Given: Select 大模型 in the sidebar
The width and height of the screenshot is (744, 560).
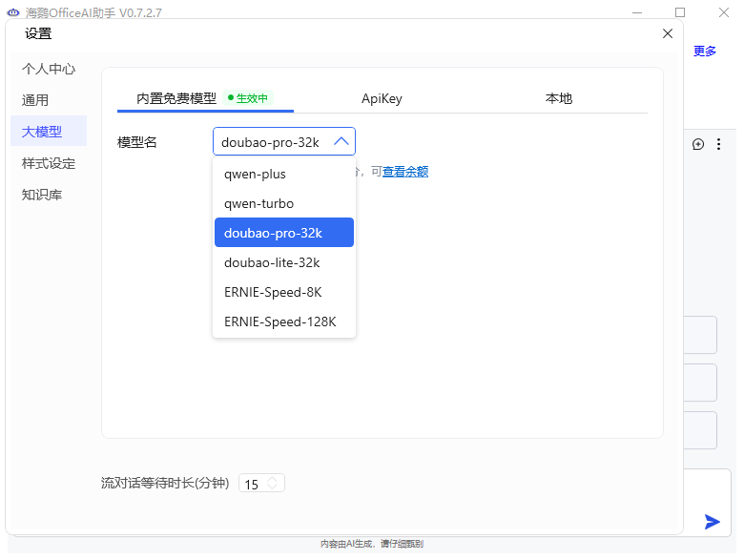Looking at the screenshot, I should pyautogui.click(x=49, y=132).
